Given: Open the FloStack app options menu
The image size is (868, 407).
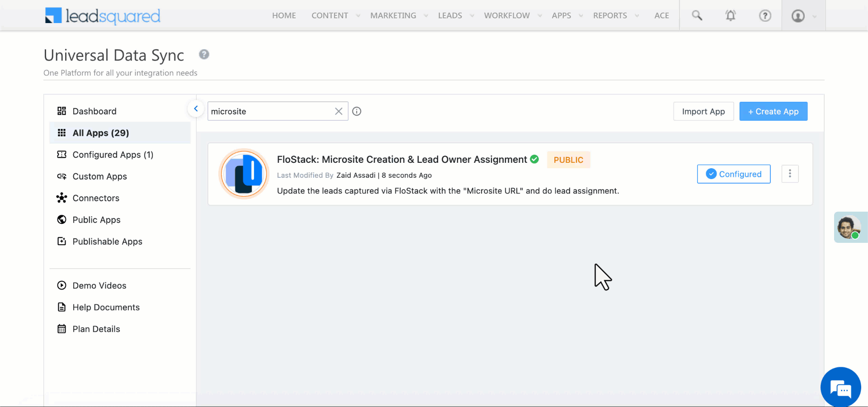Looking at the screenshot, I should point(790,174).
